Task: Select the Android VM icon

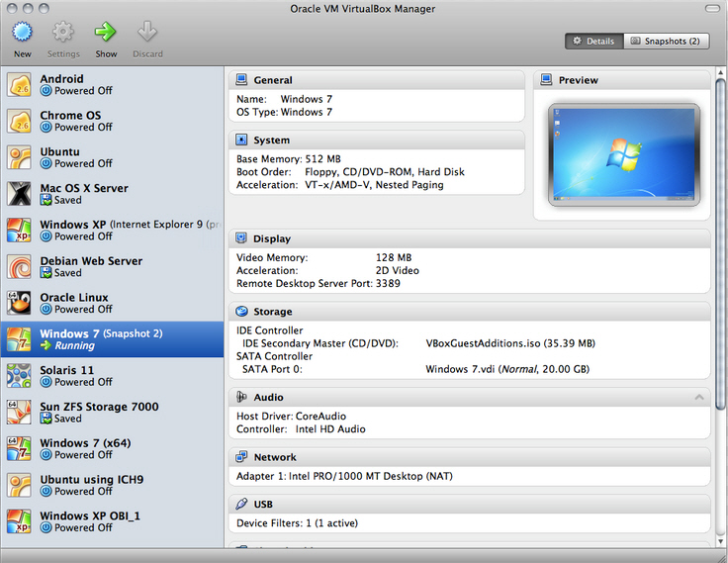Action: pyautogui.click(x=20, y=85)
